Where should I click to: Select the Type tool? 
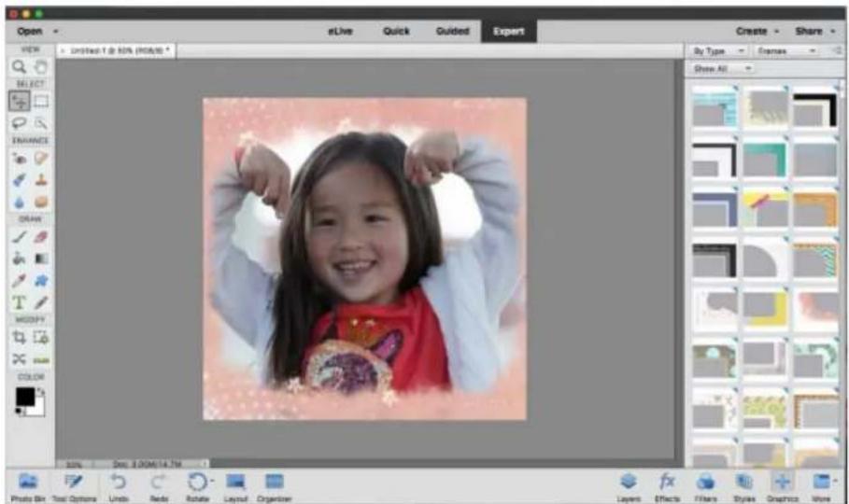(19, 302)
